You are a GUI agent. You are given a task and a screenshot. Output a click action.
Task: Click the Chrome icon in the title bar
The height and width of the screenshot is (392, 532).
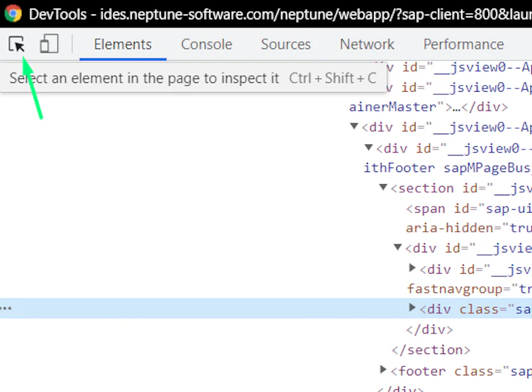click(13, 13)
